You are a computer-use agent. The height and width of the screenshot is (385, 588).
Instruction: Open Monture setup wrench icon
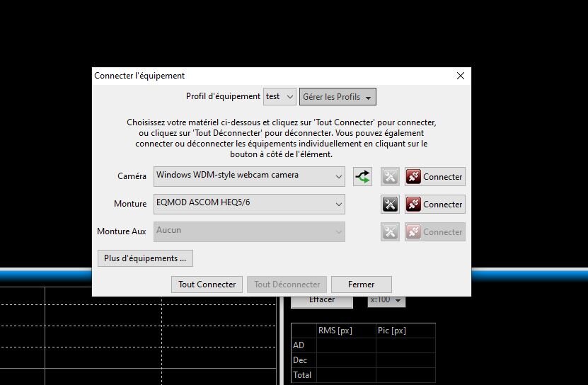[390, 204]
